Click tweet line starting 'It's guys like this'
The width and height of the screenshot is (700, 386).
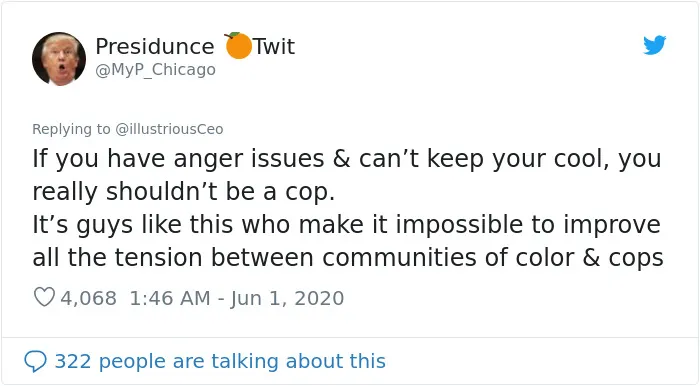click(346, 225)
